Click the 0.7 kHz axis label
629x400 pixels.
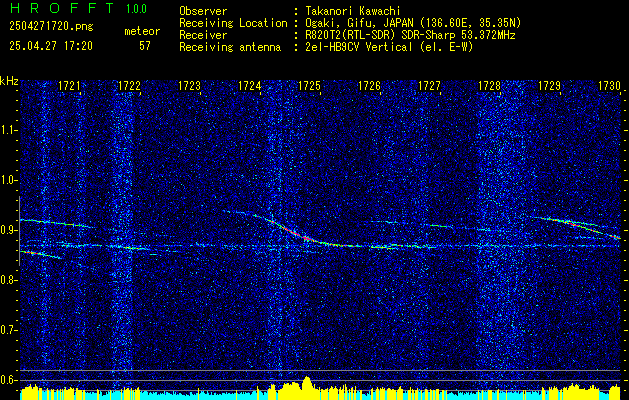click(8, 330)
